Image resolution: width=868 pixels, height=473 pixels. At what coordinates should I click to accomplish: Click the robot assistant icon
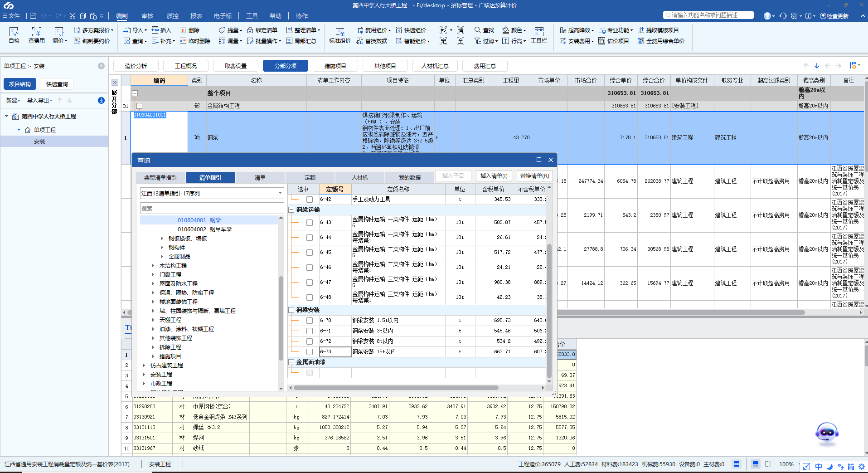(827, 433)
